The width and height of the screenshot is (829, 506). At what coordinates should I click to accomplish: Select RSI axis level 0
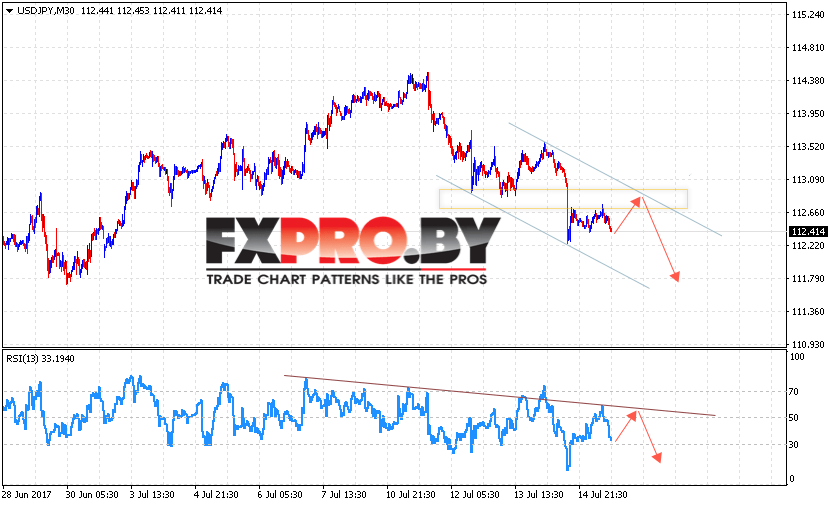tap(791, 479)
